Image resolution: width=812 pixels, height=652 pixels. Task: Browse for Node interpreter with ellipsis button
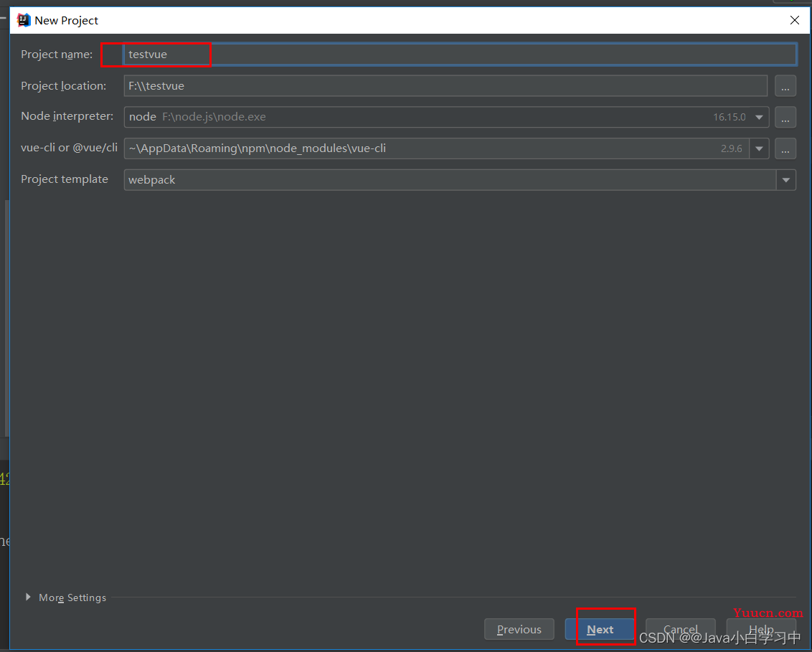[x=785, y=117]
